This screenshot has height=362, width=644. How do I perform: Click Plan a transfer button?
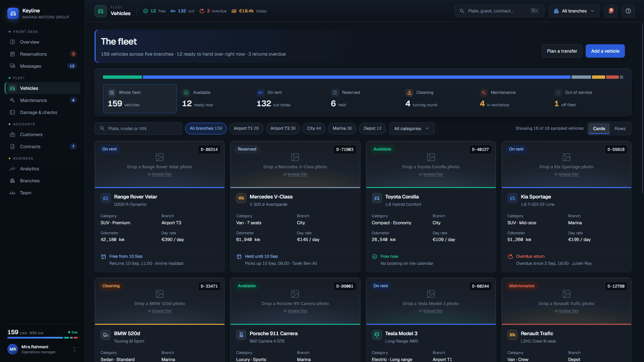coord(562,51)
